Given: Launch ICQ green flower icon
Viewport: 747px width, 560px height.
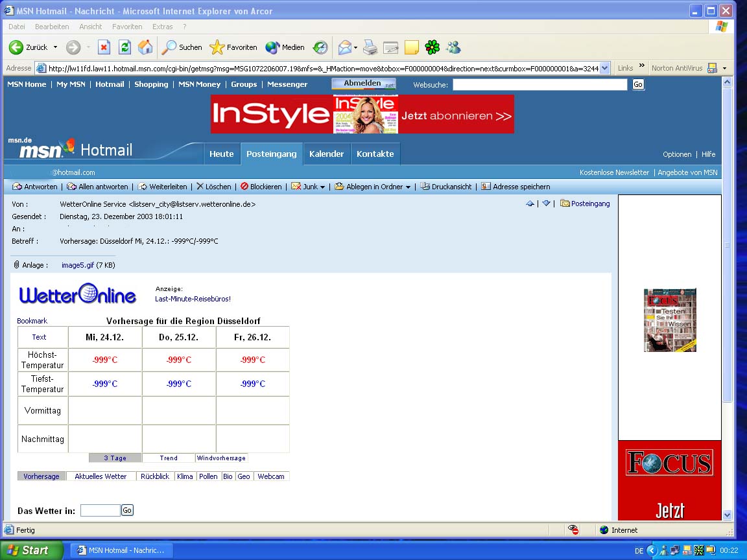Looking at the screenshot, I should click(432, 47).
